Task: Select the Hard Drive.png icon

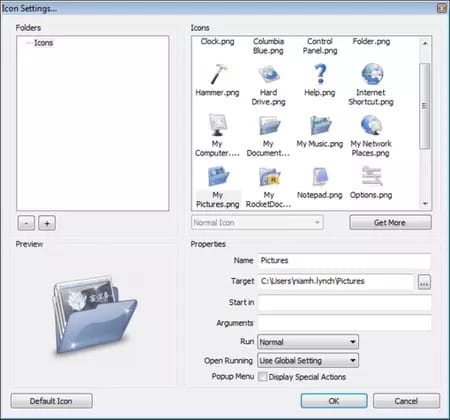Action: click(x=269, y=85)
